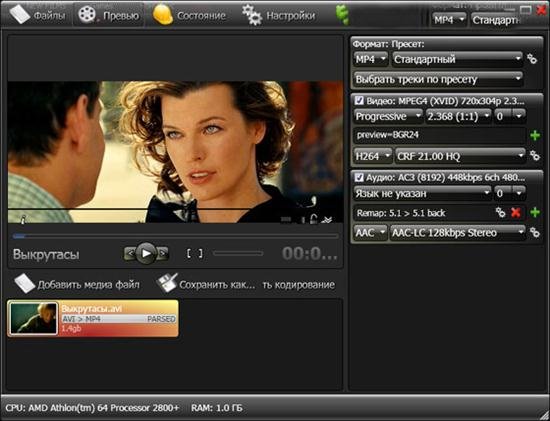Click the green icon in top toolbar
Screen dimensions: 550x421
coord(342,15)
